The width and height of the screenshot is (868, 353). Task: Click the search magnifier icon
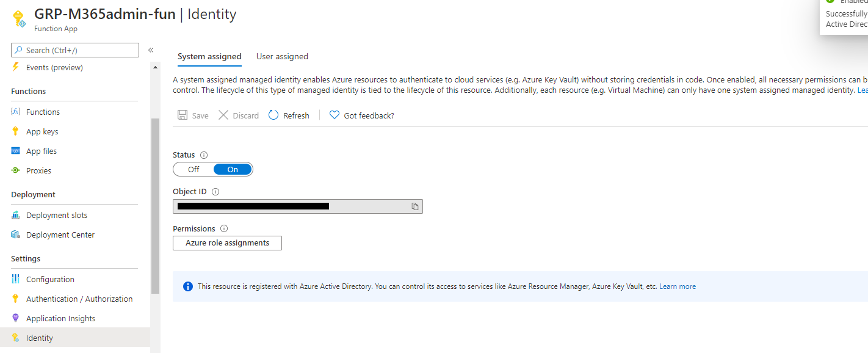20,50
